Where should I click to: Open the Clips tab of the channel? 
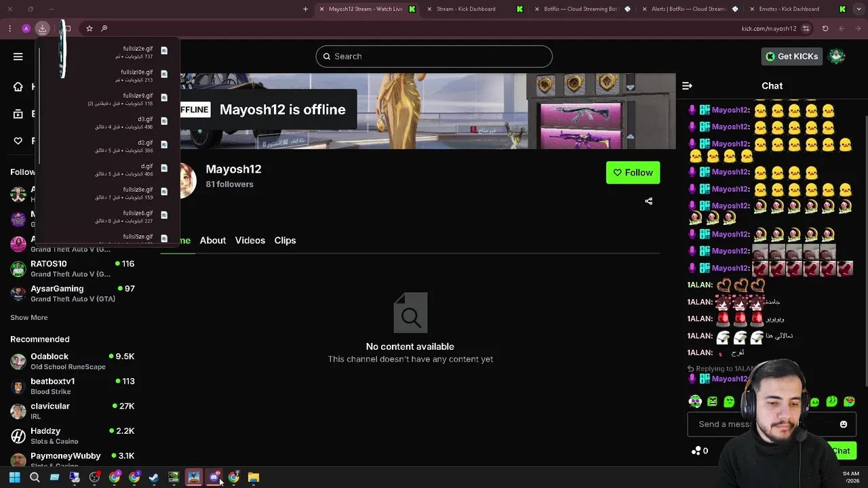point(285,241)
